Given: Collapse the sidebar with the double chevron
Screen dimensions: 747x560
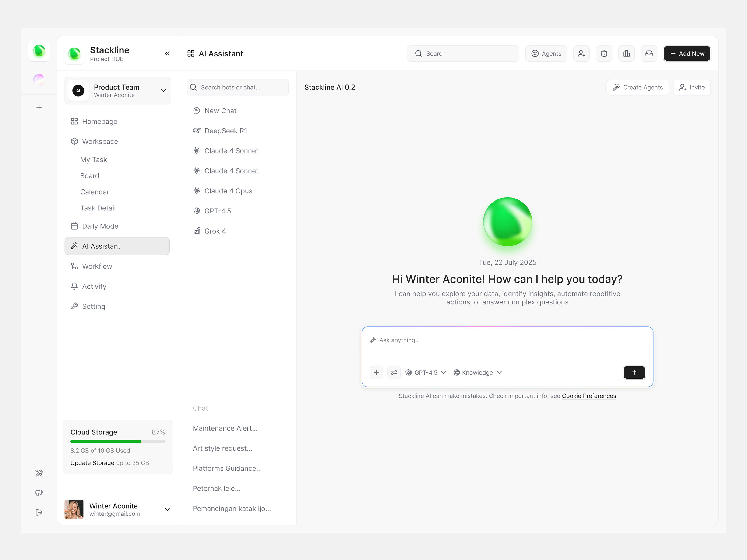Looking at the screenshot, I should pyautogui.click(x=168, y=54).
